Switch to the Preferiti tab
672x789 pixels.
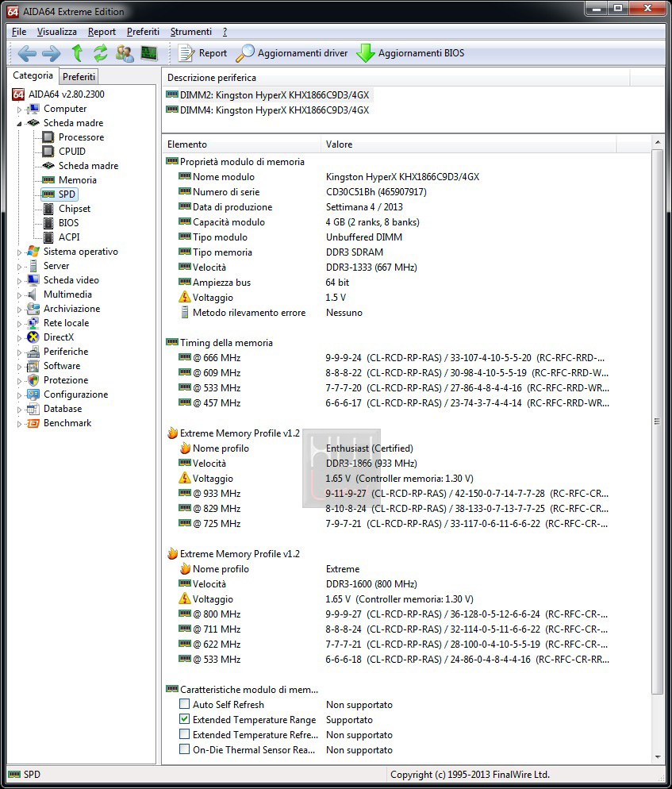[79, 76]
